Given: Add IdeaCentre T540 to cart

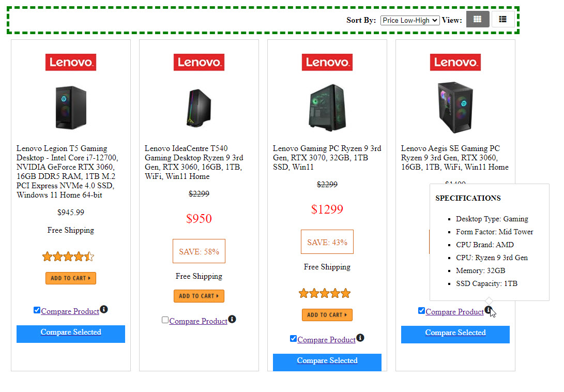Looking at the screenshot, I should [199, 296].
